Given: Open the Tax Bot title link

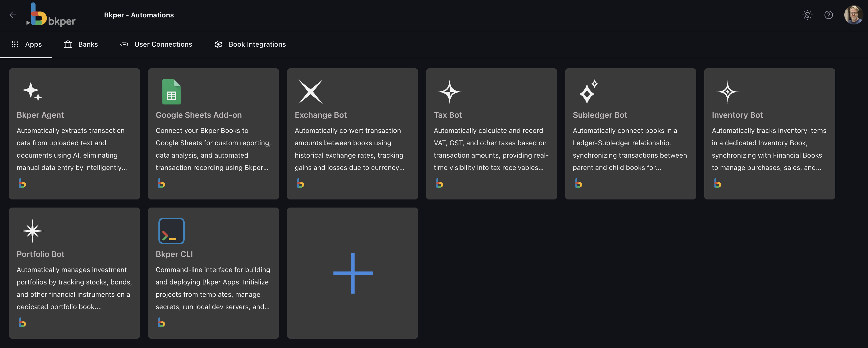Looking at the screenshot, I should click(448, 115).
